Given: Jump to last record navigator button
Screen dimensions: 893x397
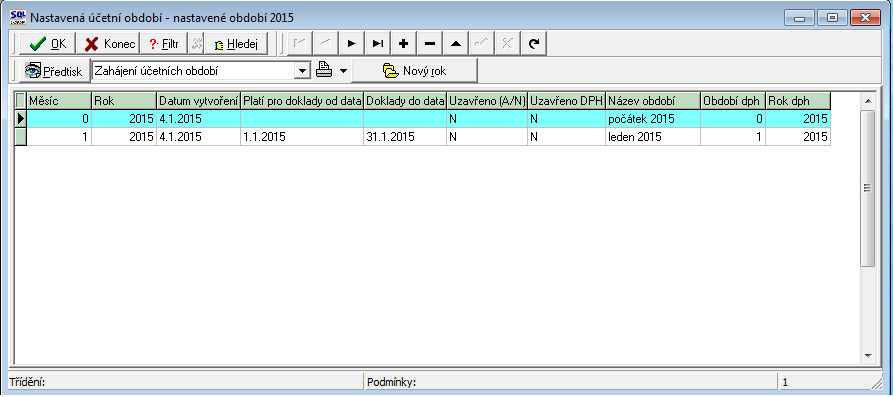Looking at the screenshot, I should tap(378, 43).
